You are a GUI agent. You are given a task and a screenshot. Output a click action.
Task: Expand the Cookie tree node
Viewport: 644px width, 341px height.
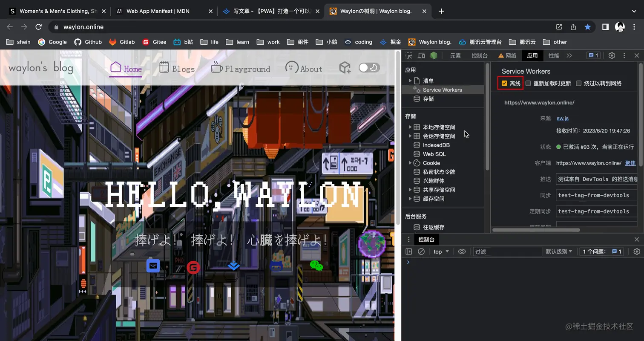(x=410, y=163)
